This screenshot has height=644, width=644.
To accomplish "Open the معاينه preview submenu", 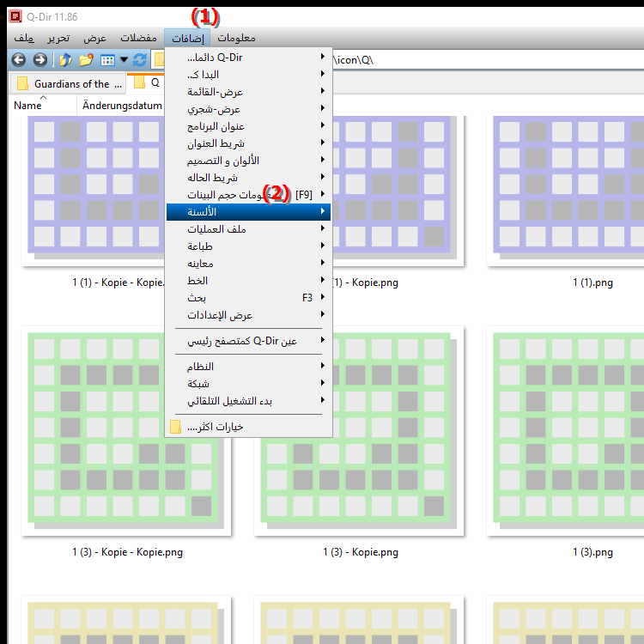I will 248,264.
